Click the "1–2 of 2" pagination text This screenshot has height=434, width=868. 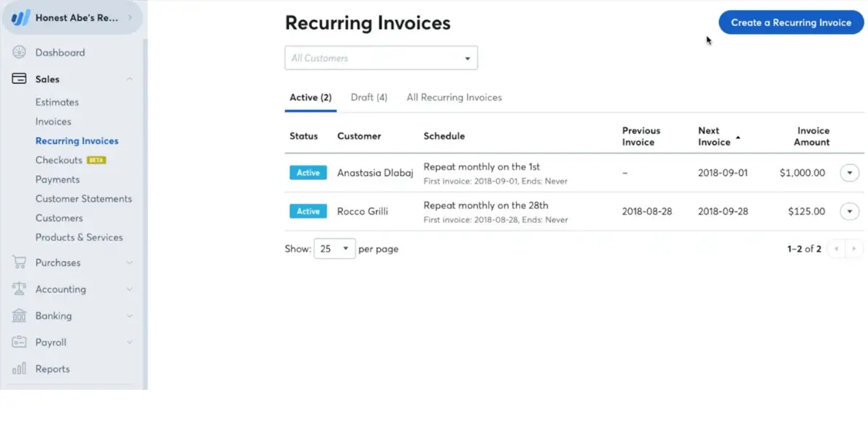(x=804, y=249)
